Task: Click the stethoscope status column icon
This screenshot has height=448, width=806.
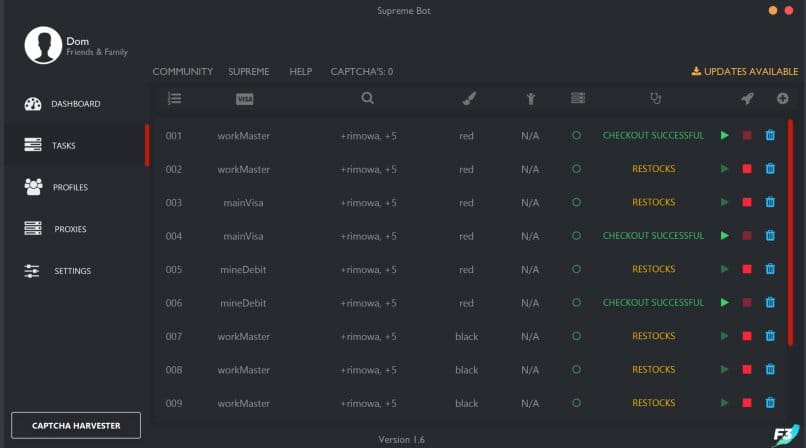Action: 655,98
